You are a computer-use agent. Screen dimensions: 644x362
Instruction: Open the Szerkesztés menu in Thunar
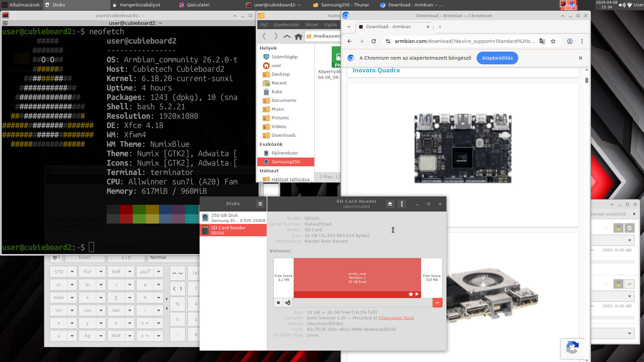point(286,24)
